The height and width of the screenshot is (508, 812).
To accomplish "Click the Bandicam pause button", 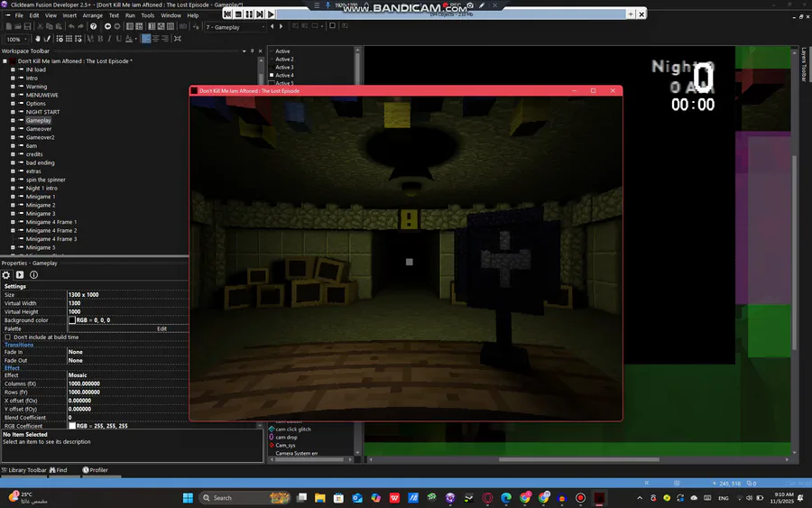I will 249,14.
